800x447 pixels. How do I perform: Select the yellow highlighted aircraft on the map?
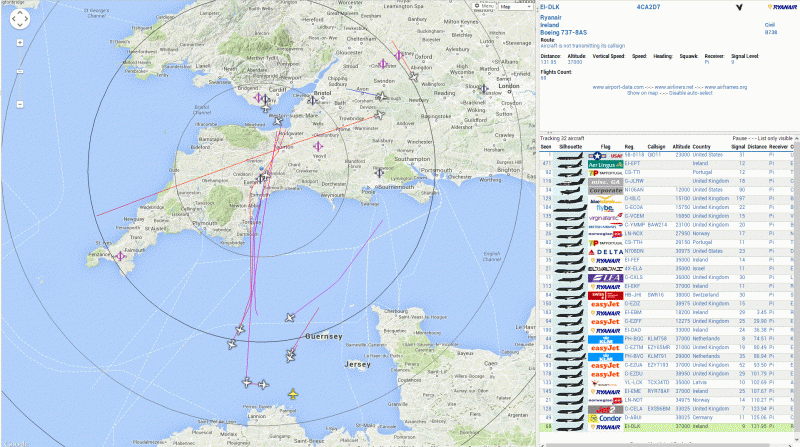point(292,394)
